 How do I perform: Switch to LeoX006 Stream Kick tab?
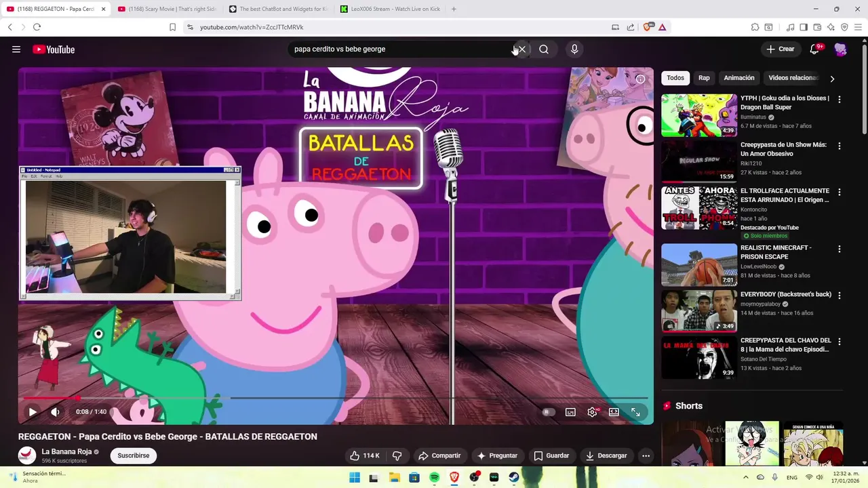pos(389,9)
